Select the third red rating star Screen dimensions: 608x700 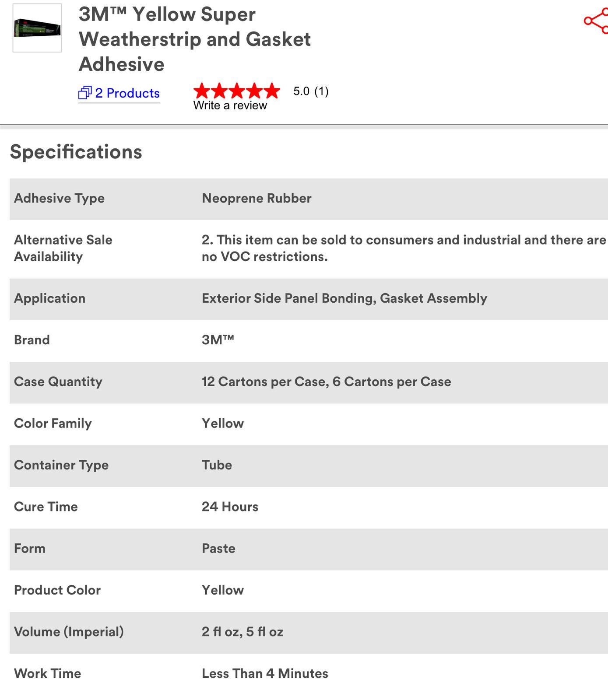[237, 91]
